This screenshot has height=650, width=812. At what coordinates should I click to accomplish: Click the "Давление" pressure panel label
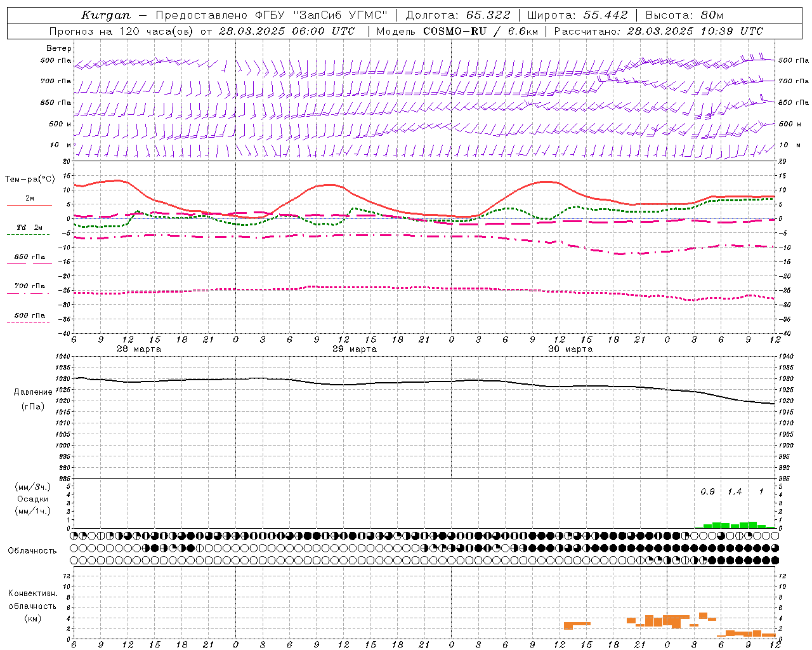tap(33, 392)
